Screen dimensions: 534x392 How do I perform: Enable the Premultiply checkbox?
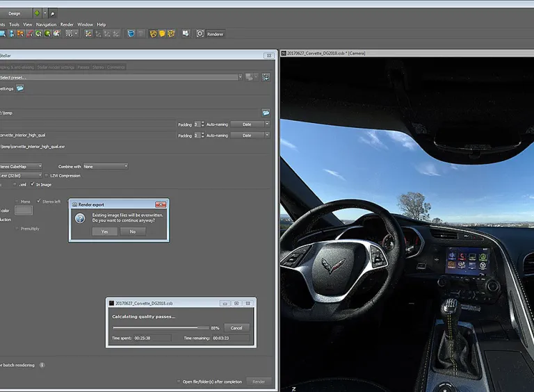tap(17, 229)
